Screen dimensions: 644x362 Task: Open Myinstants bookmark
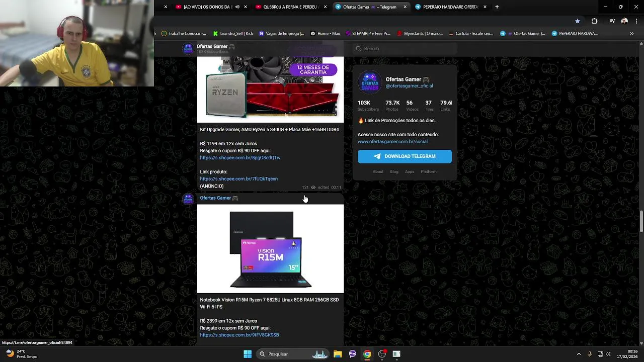click(420, 34)
